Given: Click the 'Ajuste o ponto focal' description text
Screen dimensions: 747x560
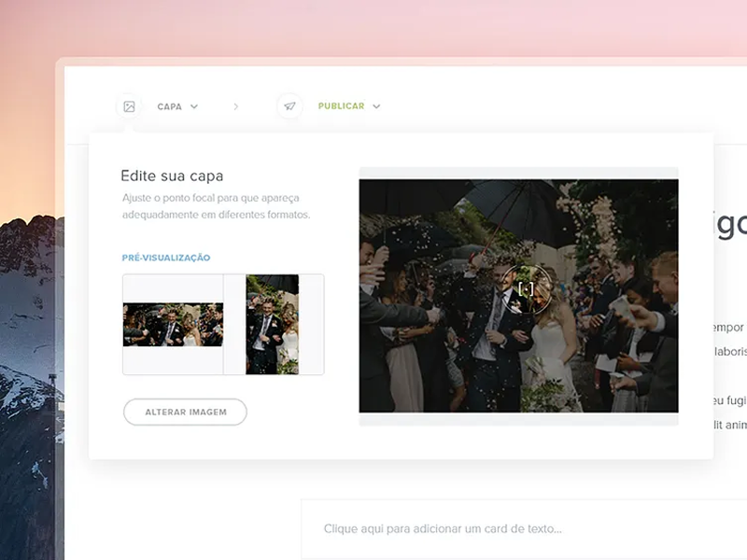Looking at the screenshot, I should [217, 206].
